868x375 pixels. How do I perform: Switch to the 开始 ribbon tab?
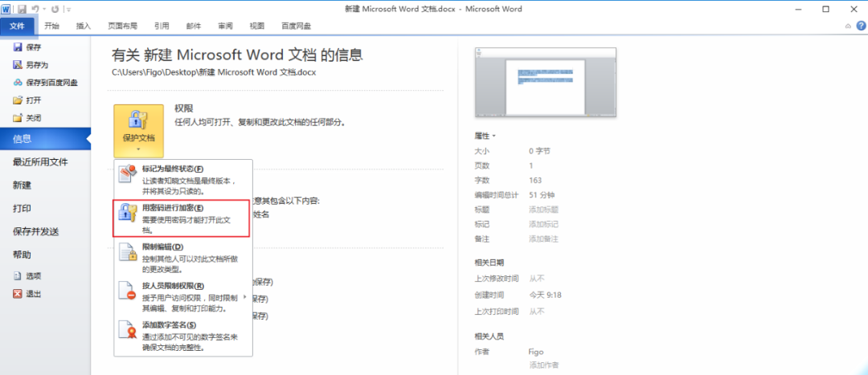click(x=52, y=26)
